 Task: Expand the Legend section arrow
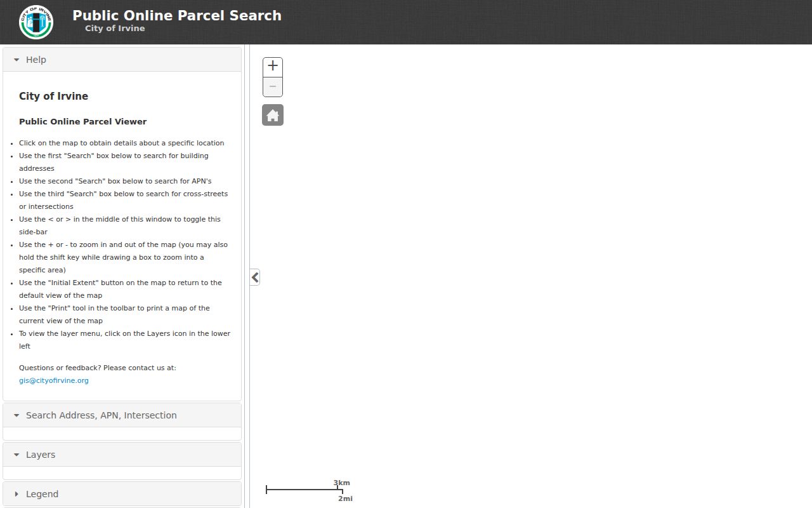click(x=16, y=494)
